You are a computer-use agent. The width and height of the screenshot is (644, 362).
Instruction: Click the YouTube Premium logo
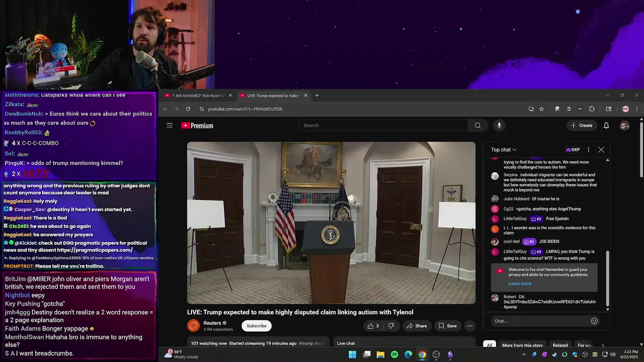click(x=197, y=126)
